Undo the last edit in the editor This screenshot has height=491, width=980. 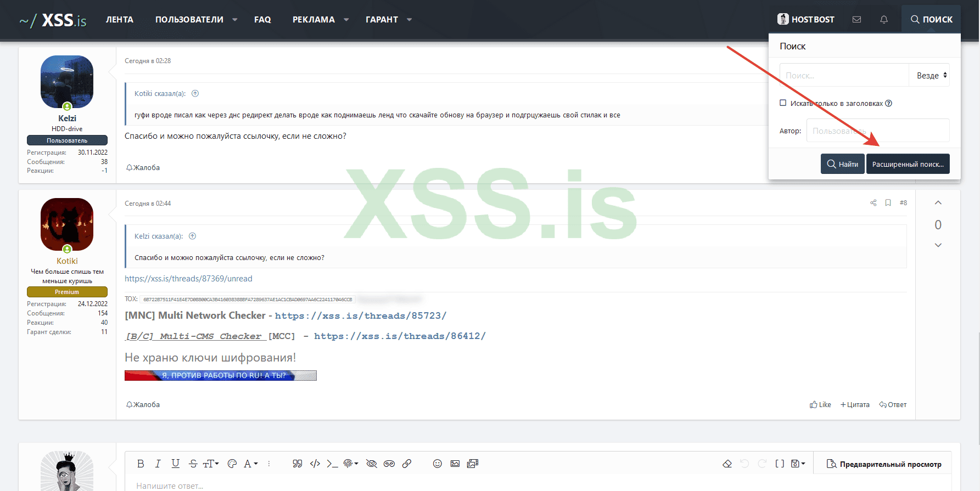coord(744,464)
